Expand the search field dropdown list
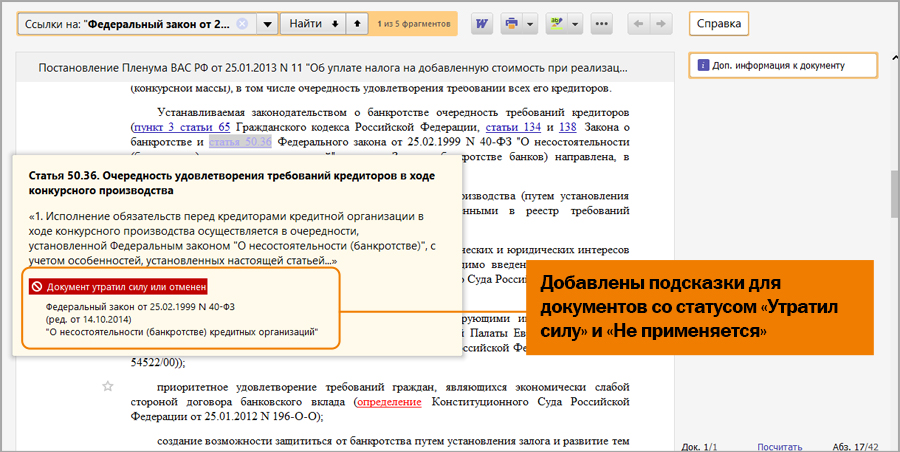The image size is (900, 452). 267,23
